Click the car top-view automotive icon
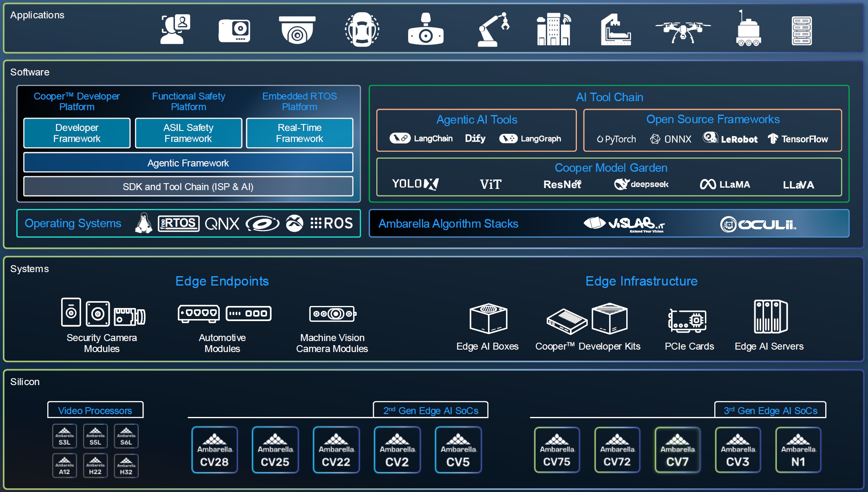 [x=362, y=29]
